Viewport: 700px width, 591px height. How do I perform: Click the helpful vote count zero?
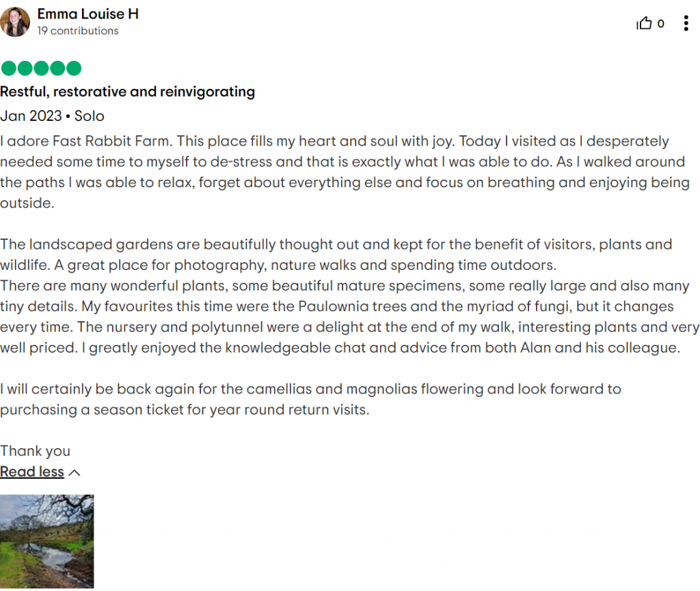pyautogui.click(x=660, y=23)
